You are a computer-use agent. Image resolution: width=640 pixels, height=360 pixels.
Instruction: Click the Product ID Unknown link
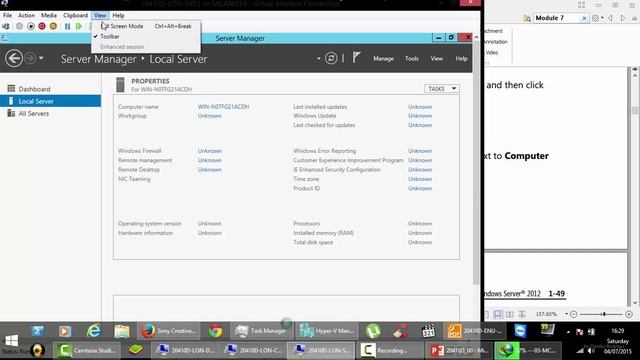coord(420,188)
